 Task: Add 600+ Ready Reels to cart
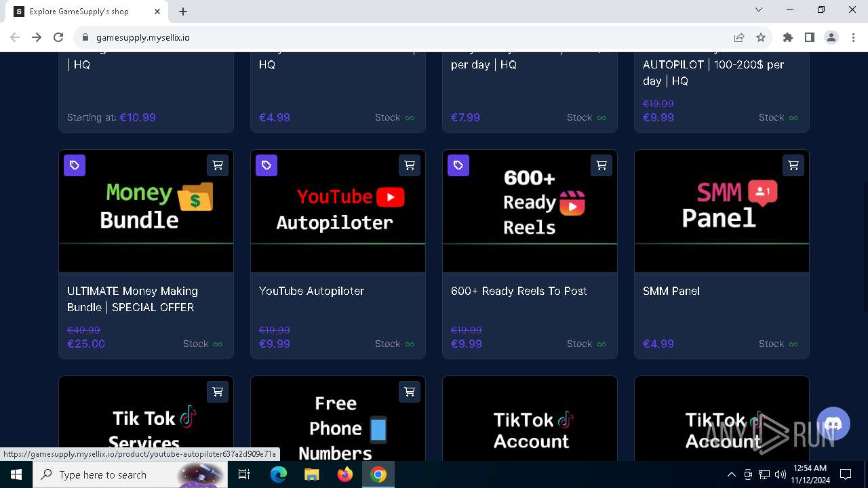click(x=601, y=165)
